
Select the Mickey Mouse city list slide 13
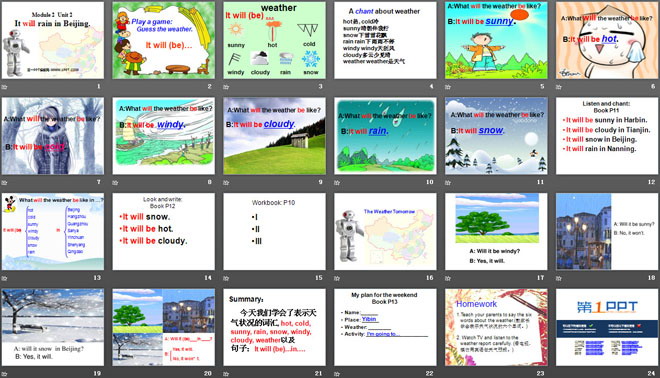53,231
